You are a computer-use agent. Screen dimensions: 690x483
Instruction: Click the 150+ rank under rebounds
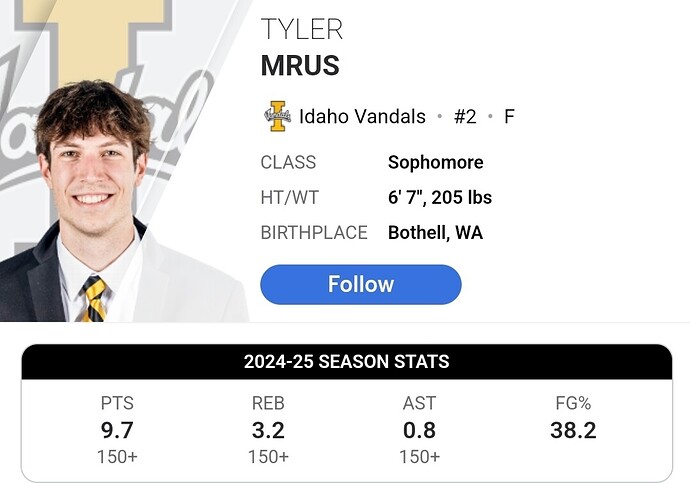[x=268, y=457]
